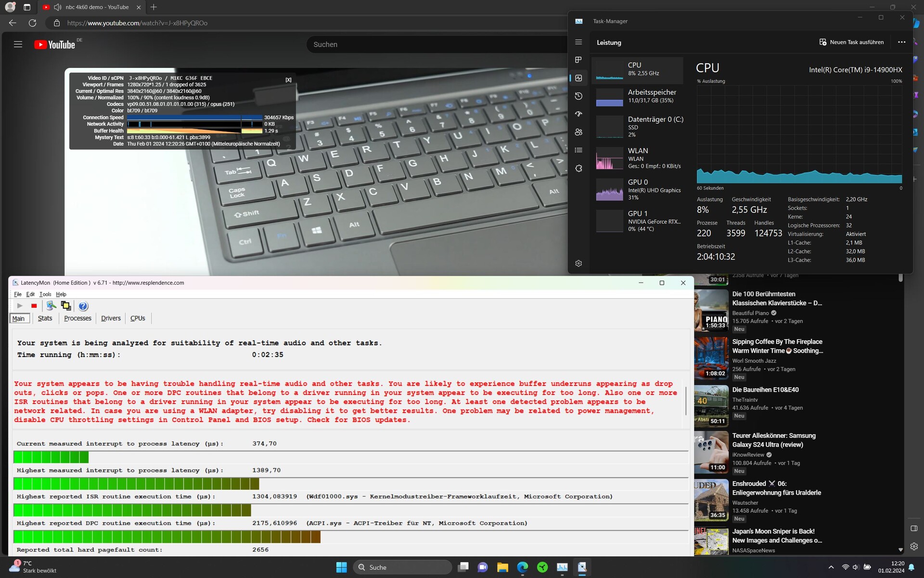This screenshot has height=578, width=924.
Task: Select the GPU 0 performance graph entry
Action: pyautogui.click(x=638, y=190)
